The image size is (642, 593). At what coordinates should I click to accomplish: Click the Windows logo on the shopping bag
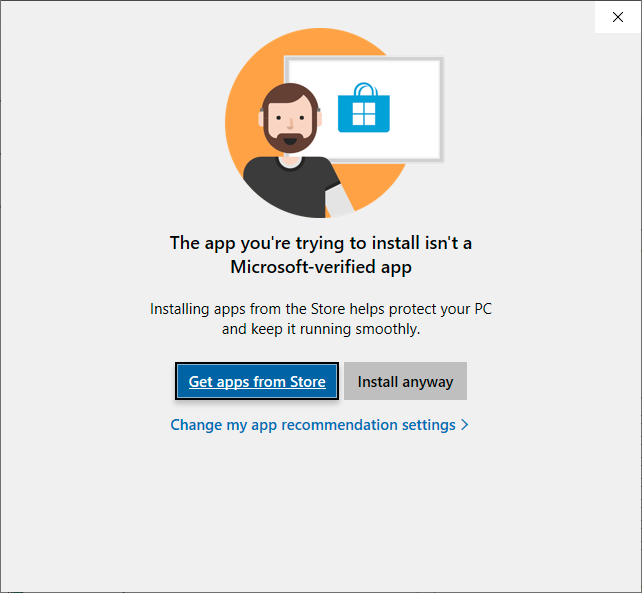click(x=364, y=114)
